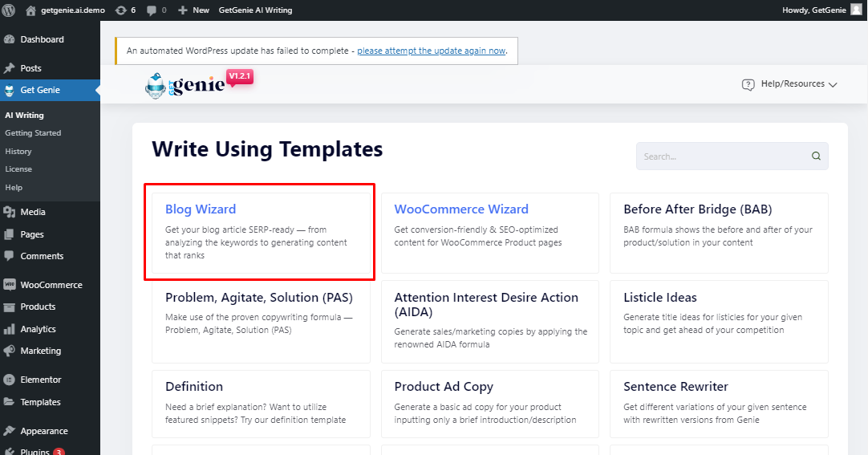Viewport: 868px width, 455px height.
Task: Open Help submenu item
Action: pyautogui.click(x=14, y=188)
